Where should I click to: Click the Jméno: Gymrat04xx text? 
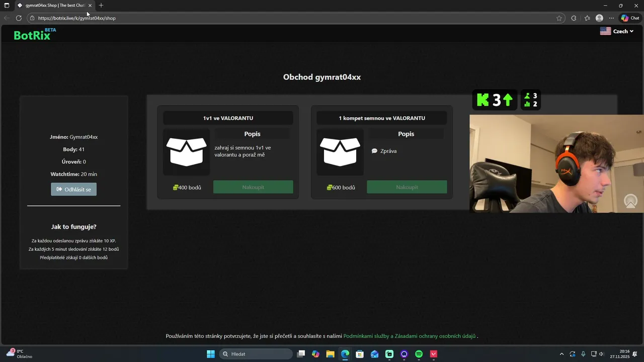(x=73, y=137)
